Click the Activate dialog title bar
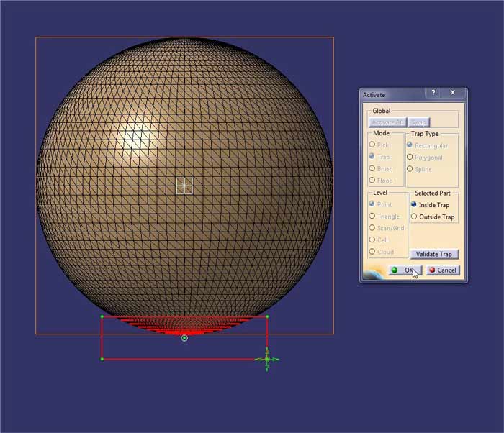The image size is (504, 433). (393, 94)
